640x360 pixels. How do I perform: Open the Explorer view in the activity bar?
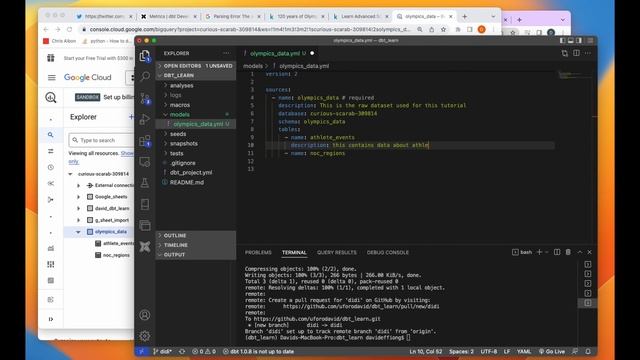(x=144, y=56)
